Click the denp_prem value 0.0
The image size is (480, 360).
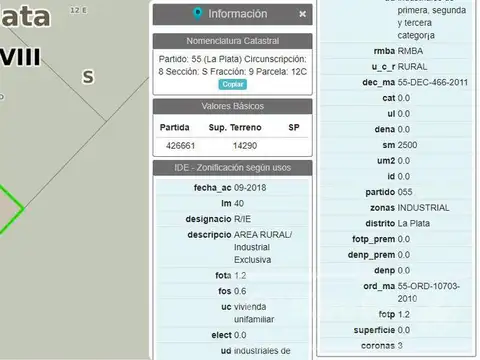point(404,255)
